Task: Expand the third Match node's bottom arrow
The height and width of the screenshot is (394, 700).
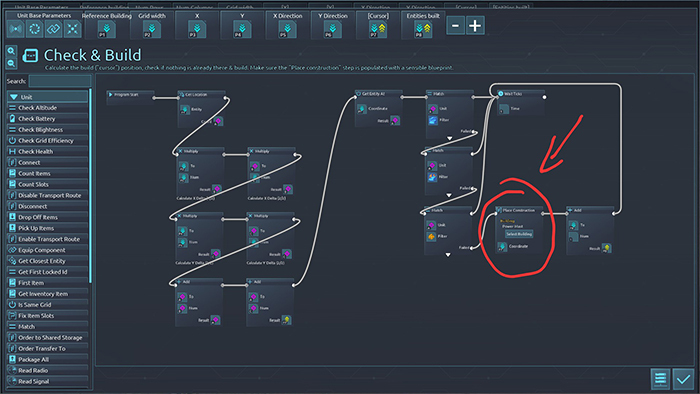Action: (x=448, y=255)
